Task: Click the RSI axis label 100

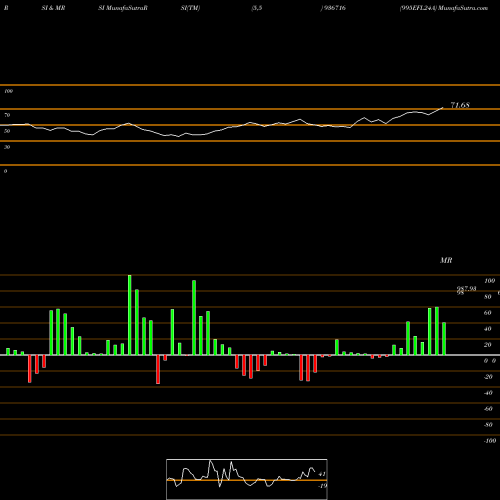Action: (8, 91)
